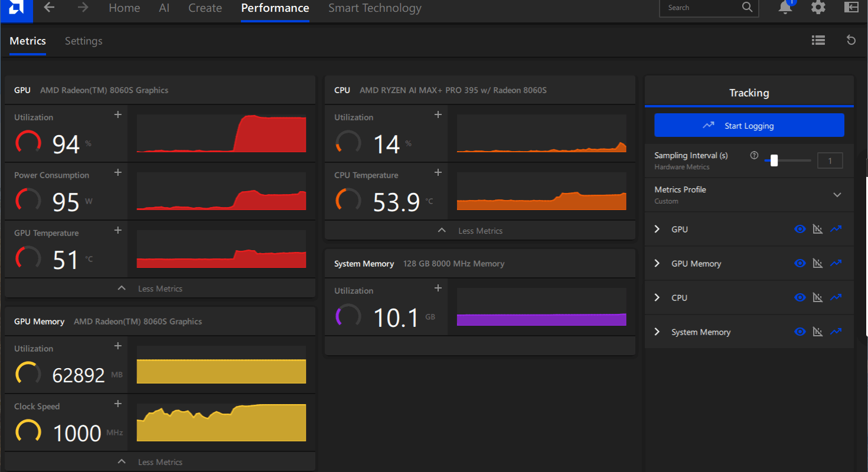Open the Metrics Profile dropdown
This screenshot has width=868, height=472.
(x=837, y=195)
